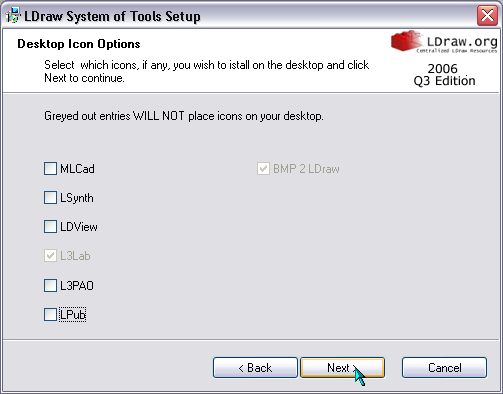
Task: Enable the L3PAO checkbox
Action: click(x=50, y=286)
